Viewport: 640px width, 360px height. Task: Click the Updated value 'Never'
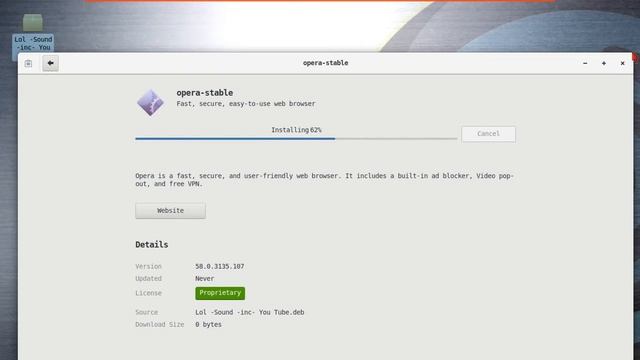point(204,279)
